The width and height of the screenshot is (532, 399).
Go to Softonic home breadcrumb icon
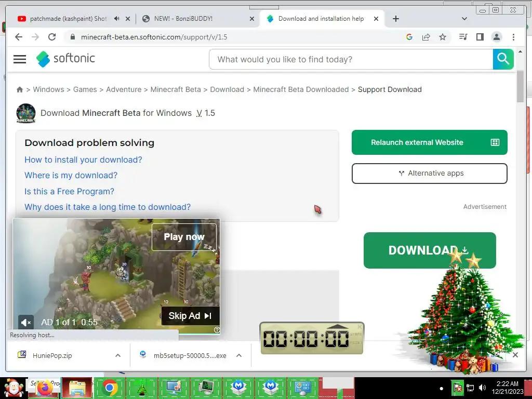click(20, 89)
